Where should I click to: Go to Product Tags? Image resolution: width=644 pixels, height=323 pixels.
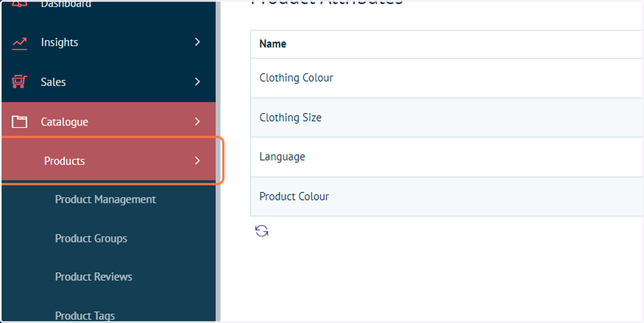[85, 315]
